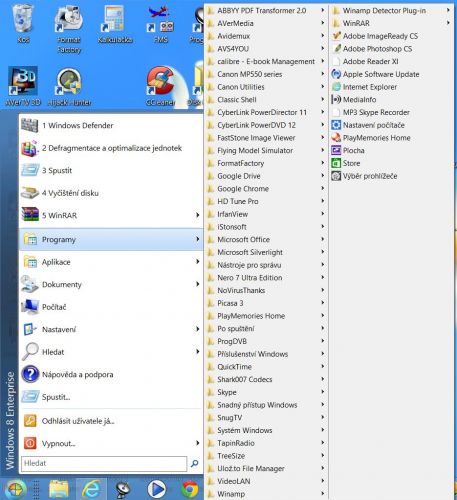
Task: Click the media player taskbar icon
Action: 156,489
